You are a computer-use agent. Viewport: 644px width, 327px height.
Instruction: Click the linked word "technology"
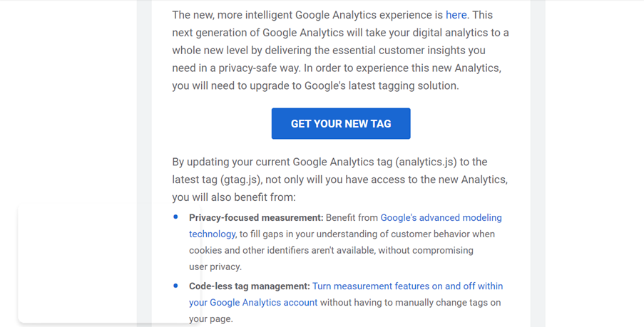point(212,234)
